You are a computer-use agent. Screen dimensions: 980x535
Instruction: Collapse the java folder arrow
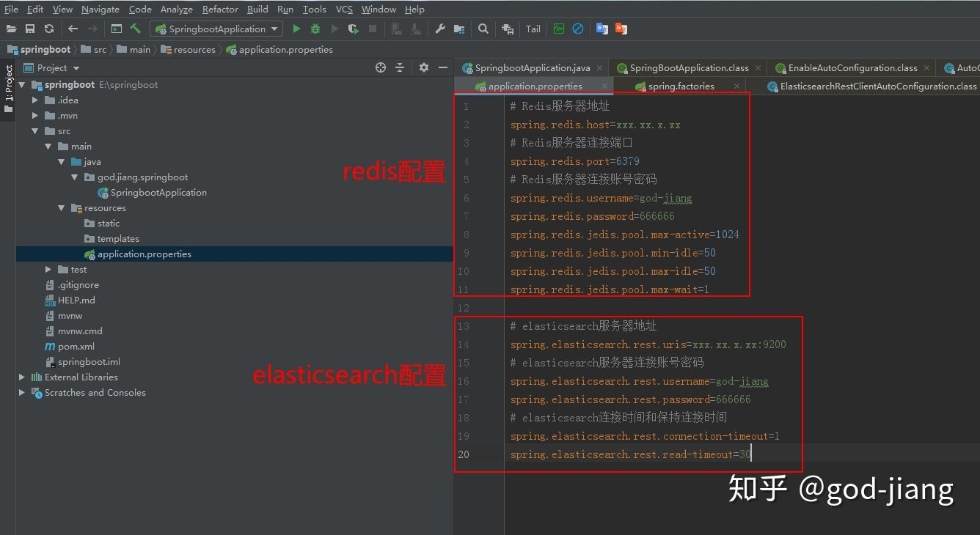point(62,162)
